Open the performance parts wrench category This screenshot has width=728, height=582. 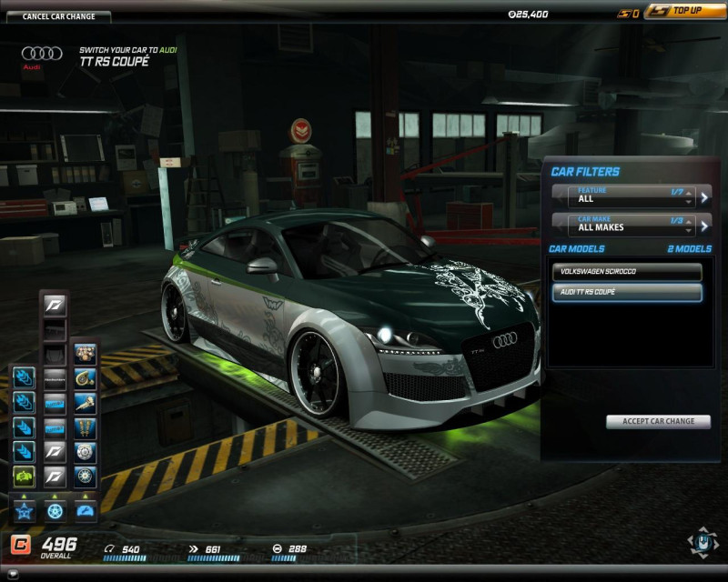[86, 511]
